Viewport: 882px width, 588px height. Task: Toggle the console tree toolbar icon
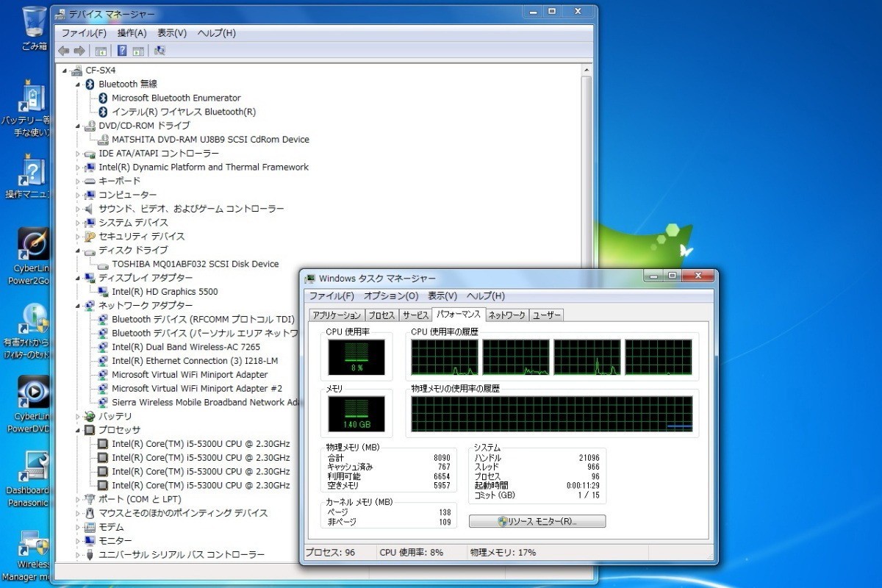(x=101, y=51)
